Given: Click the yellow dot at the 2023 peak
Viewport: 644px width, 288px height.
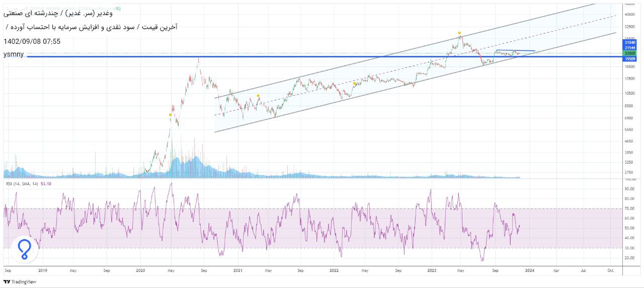Looking at the screenshot, I should (459, 33).
